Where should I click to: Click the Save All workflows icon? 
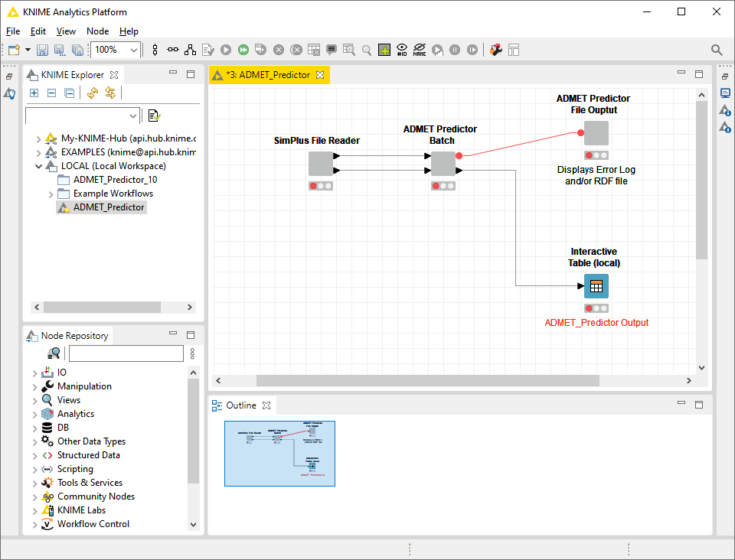[x=77, y=50]
